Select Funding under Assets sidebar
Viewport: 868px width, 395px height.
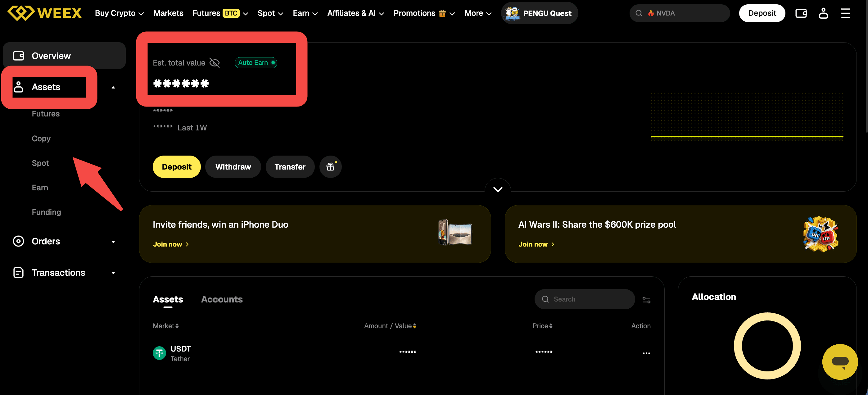click(x=46, y=212)
